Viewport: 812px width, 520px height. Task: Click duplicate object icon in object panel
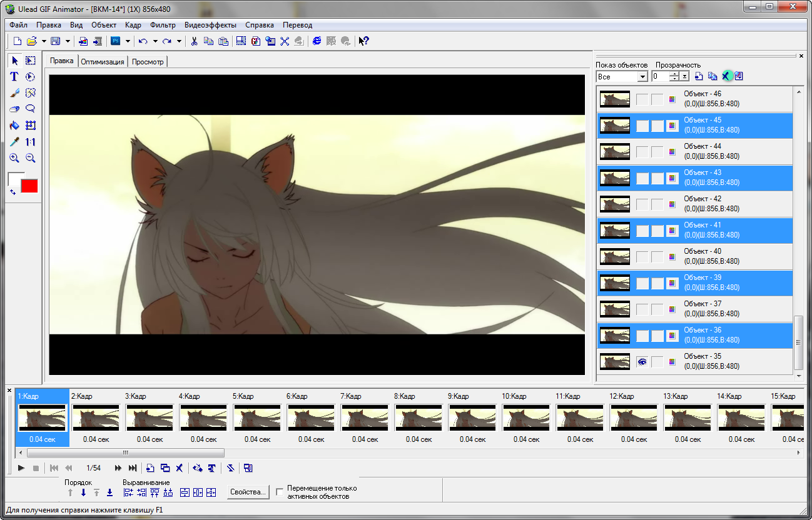click(x=713, y=76)
